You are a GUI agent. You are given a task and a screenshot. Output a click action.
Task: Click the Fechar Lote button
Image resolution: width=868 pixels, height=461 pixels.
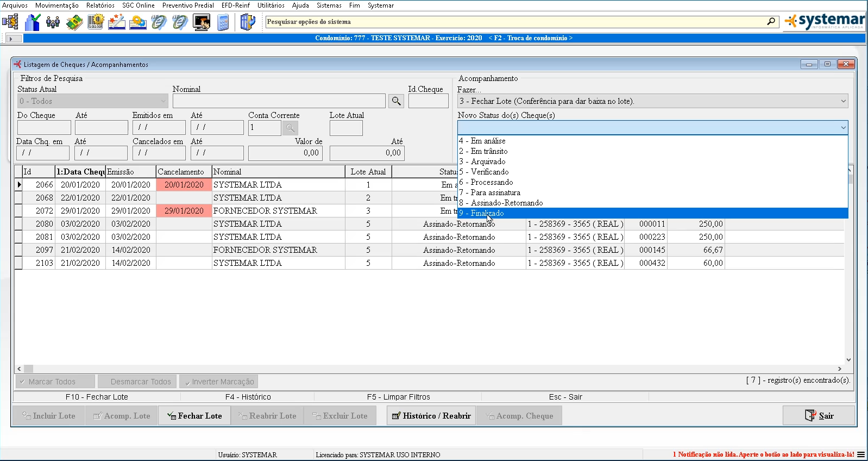click(194, 416)
